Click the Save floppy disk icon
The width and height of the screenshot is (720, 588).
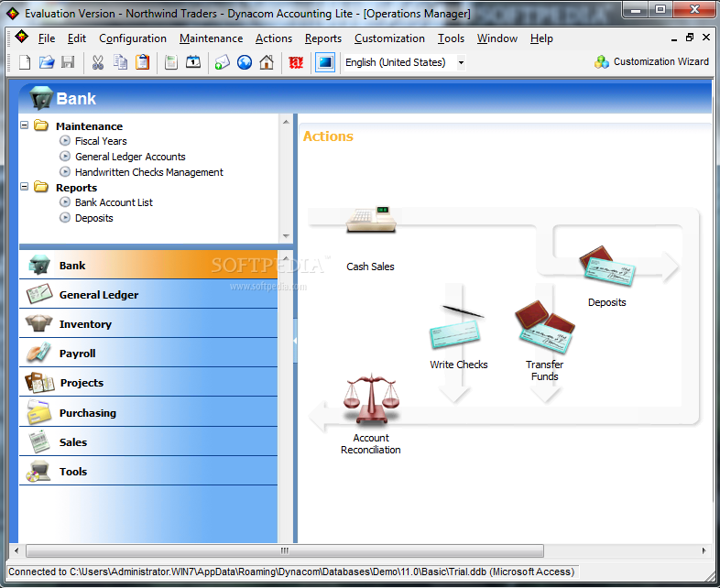[x=68, y=62]
